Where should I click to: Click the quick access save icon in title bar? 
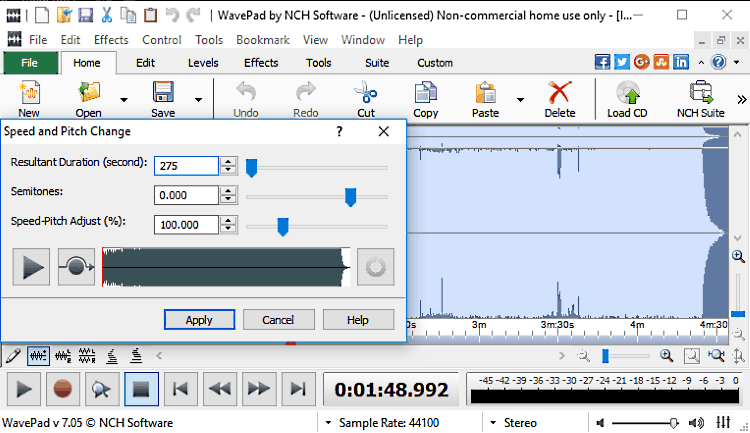pos(86,15)
